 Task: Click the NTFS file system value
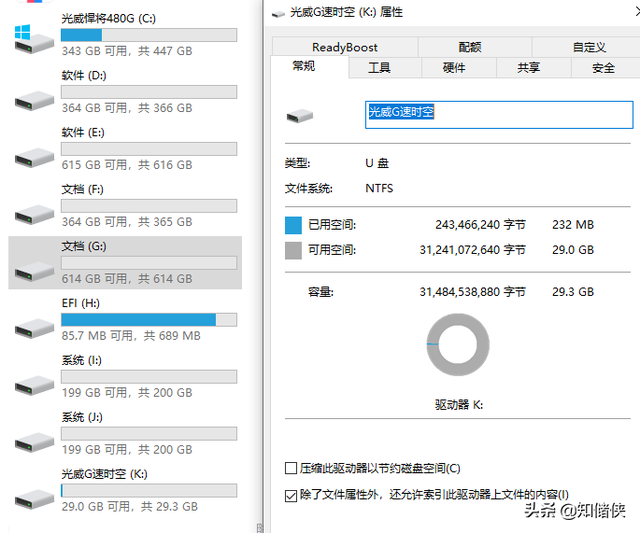[379, 188]
